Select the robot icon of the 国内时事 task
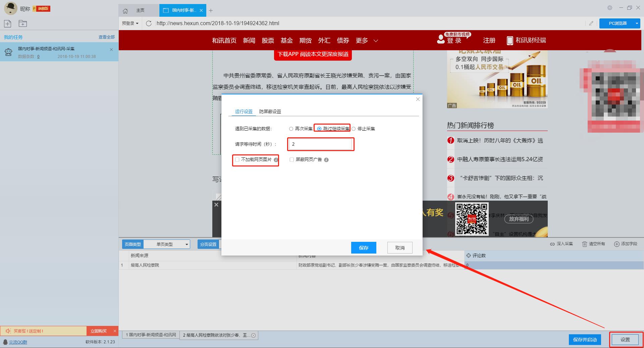Image resolution: width=644 pixels, height=348 pixels. [8, 52]
